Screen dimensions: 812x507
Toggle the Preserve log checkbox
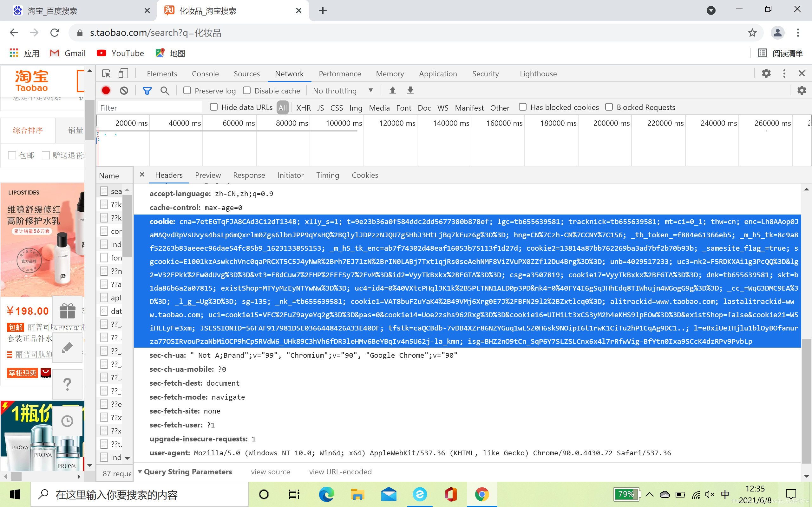click(x=187, y=91)
